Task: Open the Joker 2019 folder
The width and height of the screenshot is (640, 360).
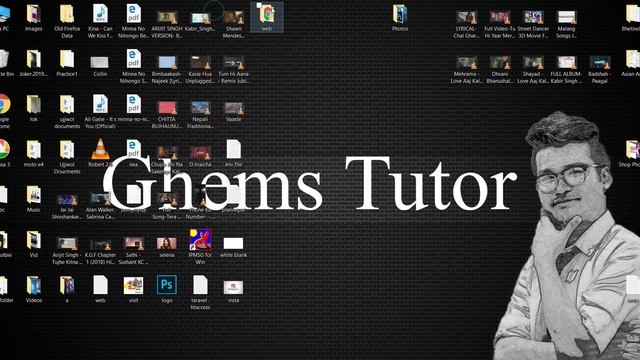Action: tap(33, 59)
